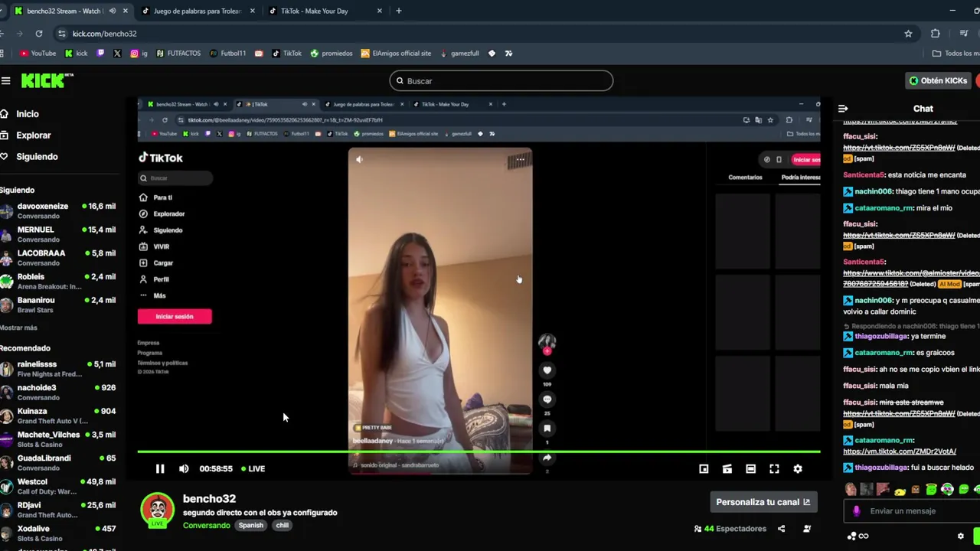
Task: Open the clip creation icon
Action: coord(727,468)
